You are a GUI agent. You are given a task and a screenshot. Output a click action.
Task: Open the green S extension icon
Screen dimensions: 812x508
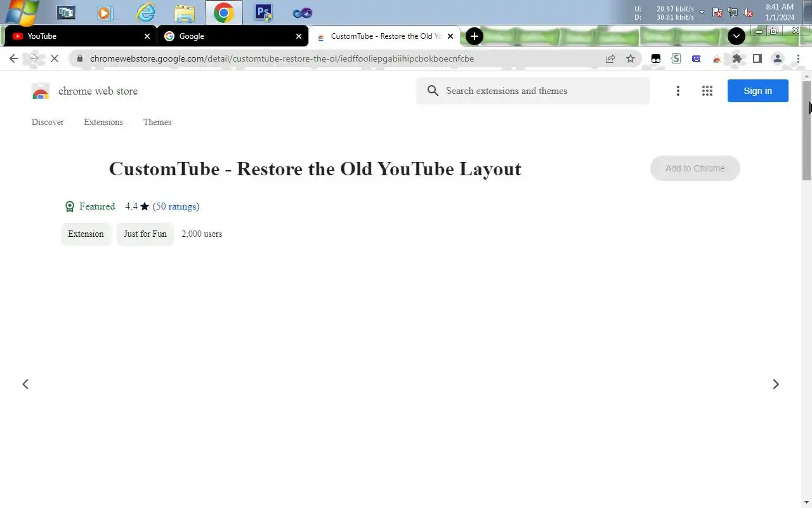coord(676,58)
